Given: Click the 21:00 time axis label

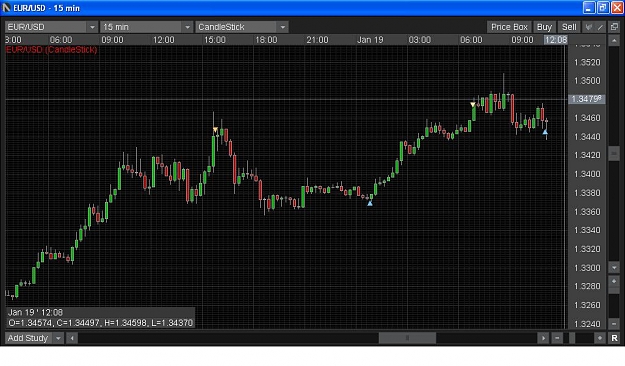Looking at the screenshot, I should click(x=317, y=39).
